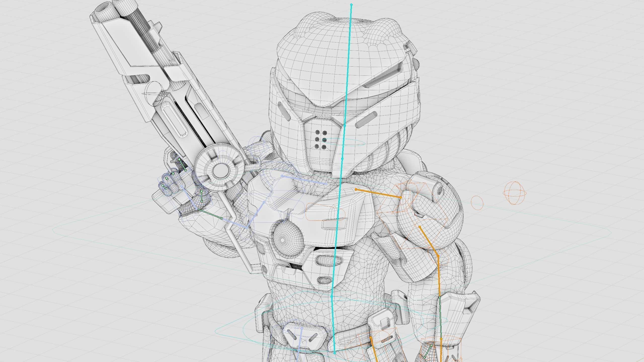The width and height of the screenshot is (644, 362).
Task: Select the orange upper arm bone
Action: coord(429,242)
